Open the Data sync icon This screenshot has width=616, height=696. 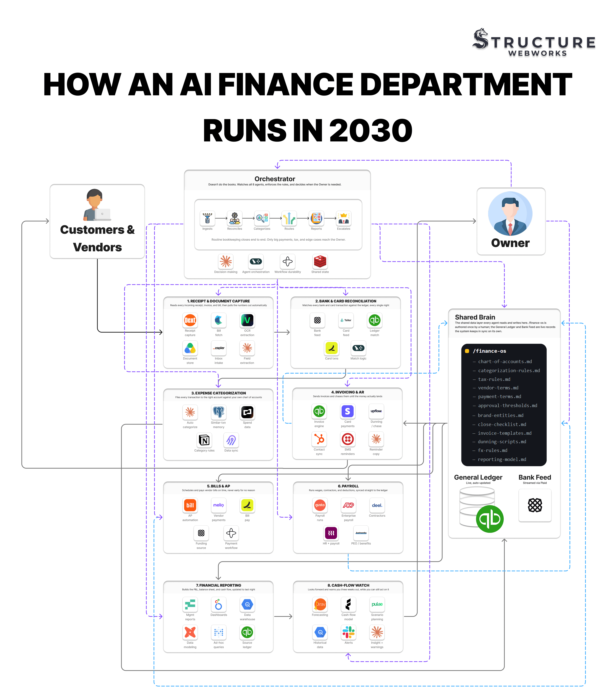click(231, 440)
